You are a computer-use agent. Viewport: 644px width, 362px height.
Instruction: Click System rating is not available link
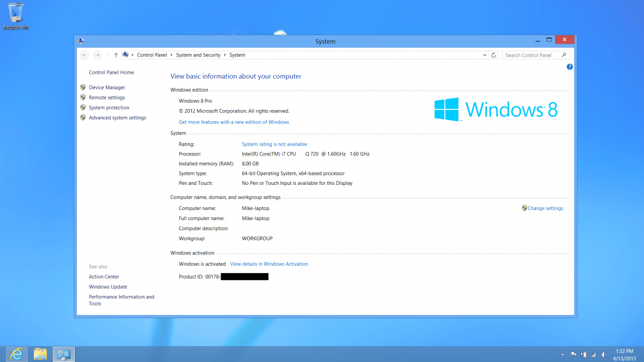coord(274,144)
